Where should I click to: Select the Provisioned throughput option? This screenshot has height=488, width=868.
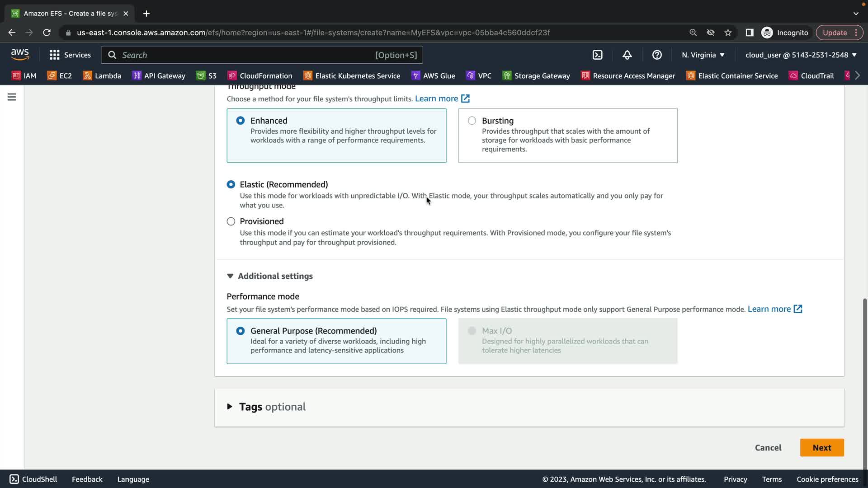[x=231, y=221]
